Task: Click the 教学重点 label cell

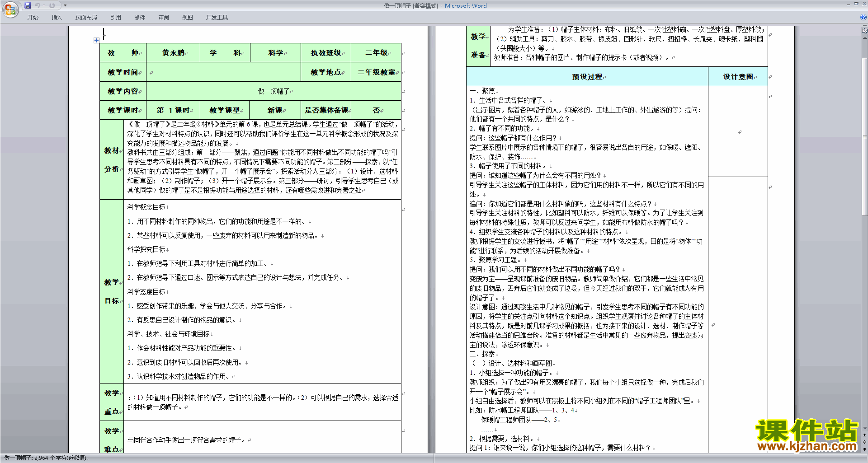Action: pyautogui.click(x=112, y=402)
